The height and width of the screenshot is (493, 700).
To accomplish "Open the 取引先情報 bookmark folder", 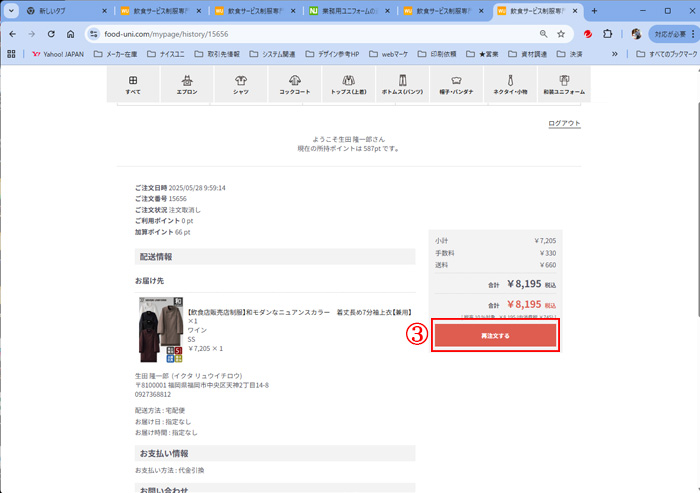I will (217, 54).
